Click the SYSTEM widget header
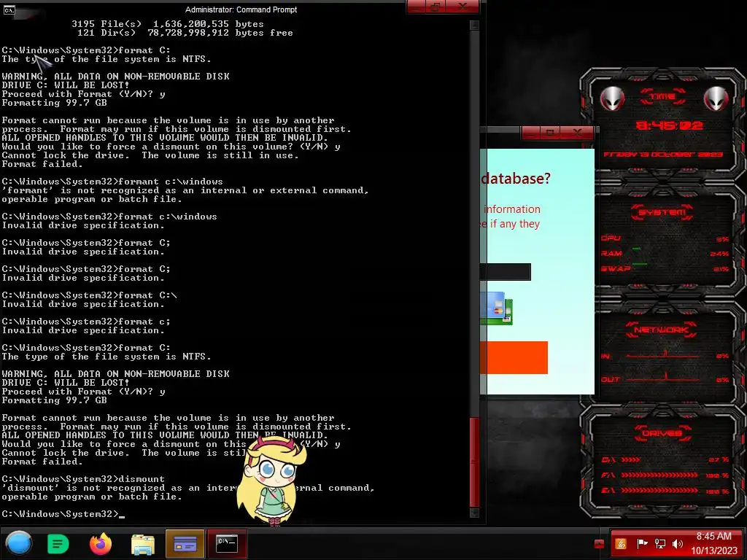Viewport: 747px width, 560px height. click(662, 212)
